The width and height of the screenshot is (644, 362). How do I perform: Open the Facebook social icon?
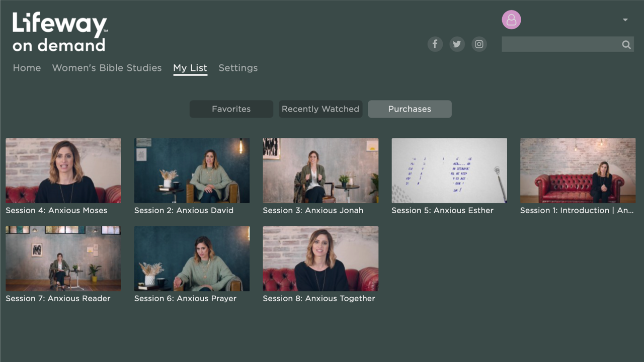tap(435, 44)
